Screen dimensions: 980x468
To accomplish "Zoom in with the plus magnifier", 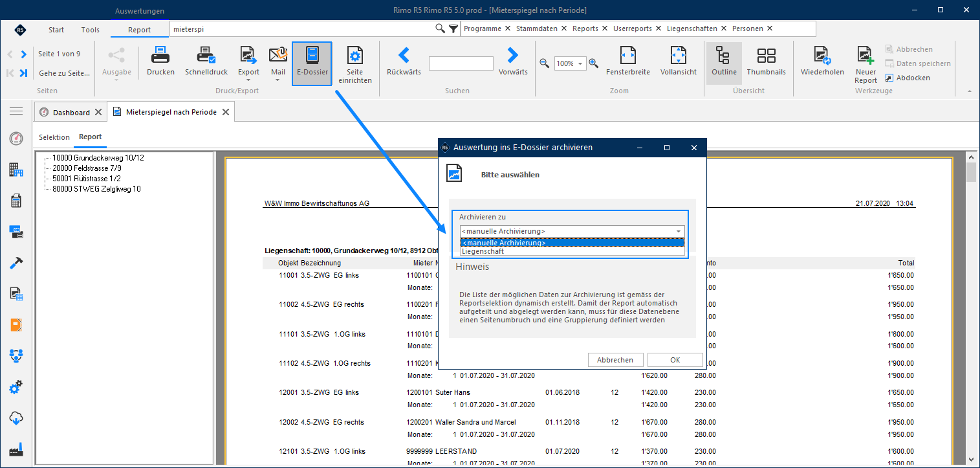I will click(593, 63).
